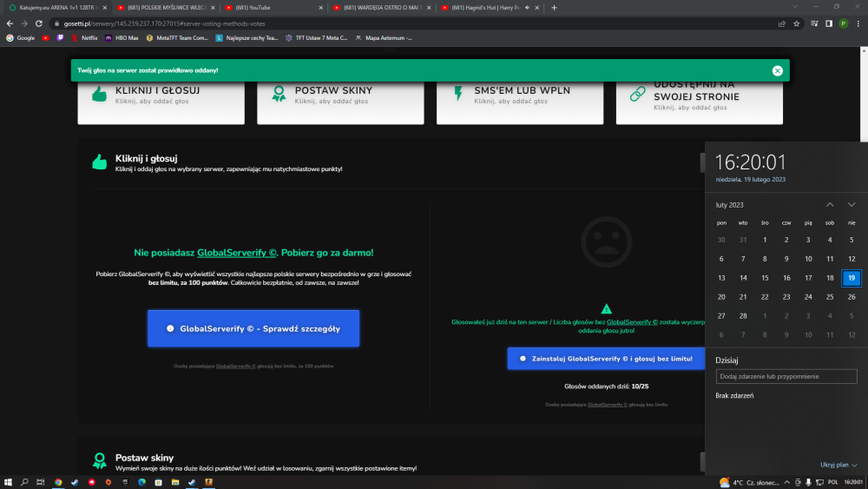Viewport: 868px width, 489px height.
Task: Select day 19 in the calendar
Action: (852, 278)
